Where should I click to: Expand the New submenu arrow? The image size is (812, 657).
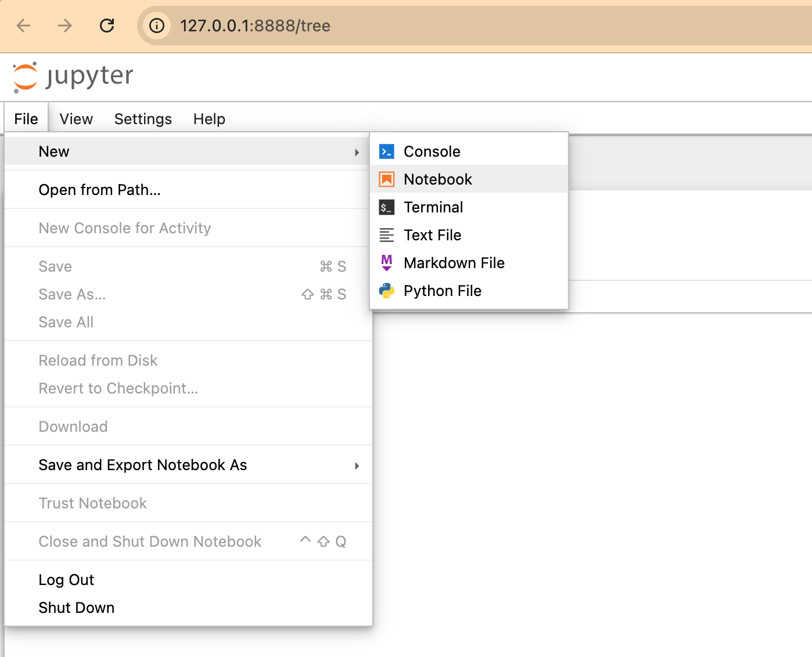[x=357, y=152]
